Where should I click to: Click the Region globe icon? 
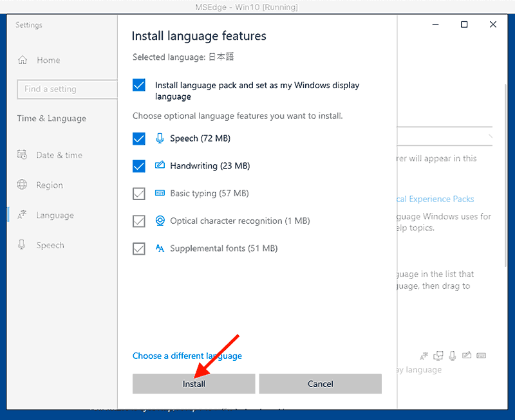pos(23,185)
